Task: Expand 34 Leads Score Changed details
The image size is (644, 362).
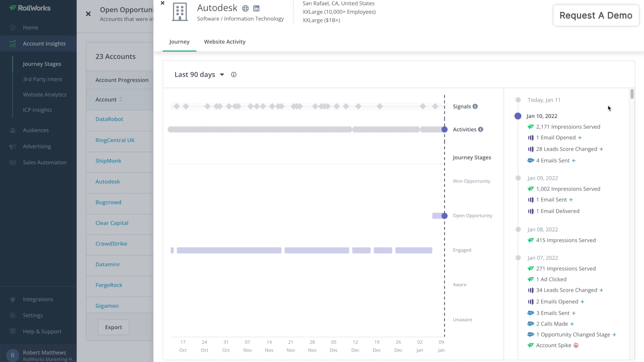Action: tap(601, 290)
